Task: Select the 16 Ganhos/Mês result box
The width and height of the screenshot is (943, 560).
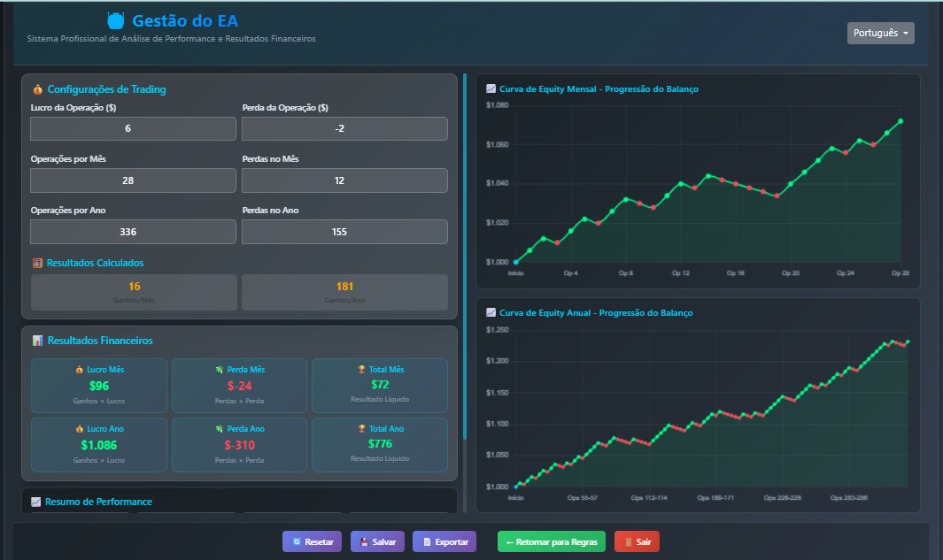Action: 133,292
